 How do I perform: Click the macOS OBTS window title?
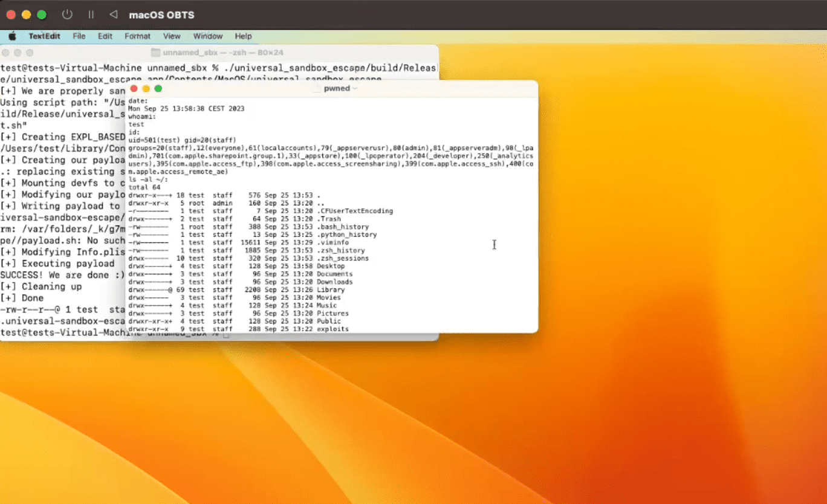click(x=161, y=15)
